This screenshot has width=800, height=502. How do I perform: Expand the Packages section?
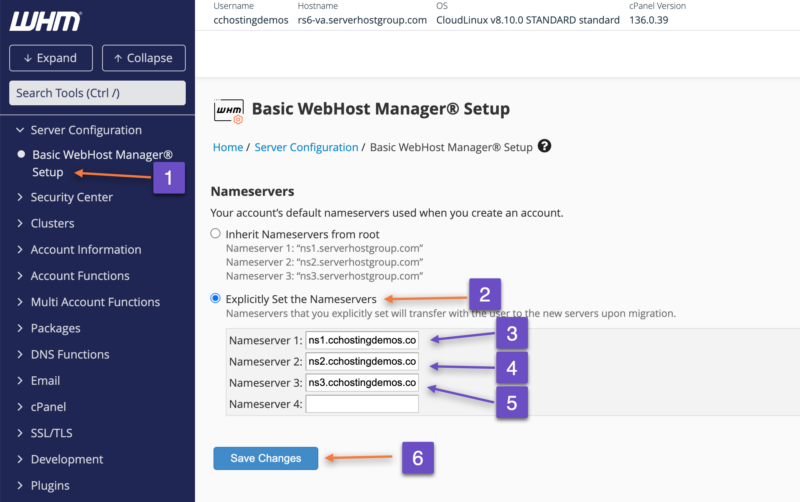(49, 328)
